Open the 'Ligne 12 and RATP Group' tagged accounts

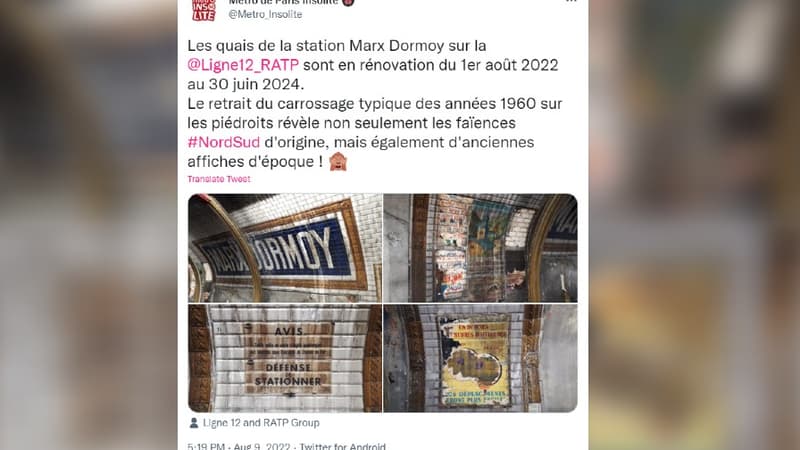[261, 422]
